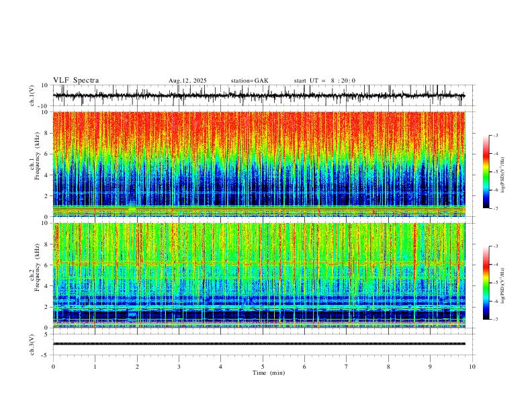Click time axis tick label "4"
This screenshot has width=532, height=411.
[221, 367]
